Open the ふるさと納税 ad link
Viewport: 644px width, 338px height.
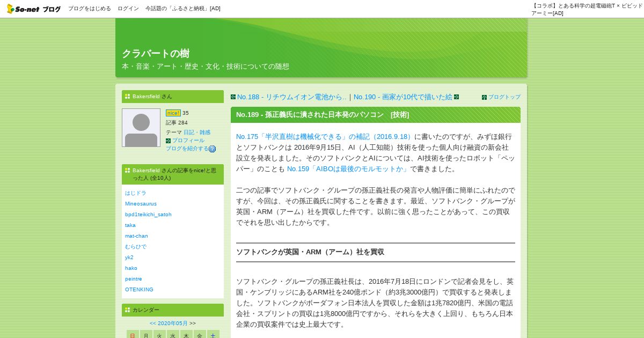(x=183, y=9)
